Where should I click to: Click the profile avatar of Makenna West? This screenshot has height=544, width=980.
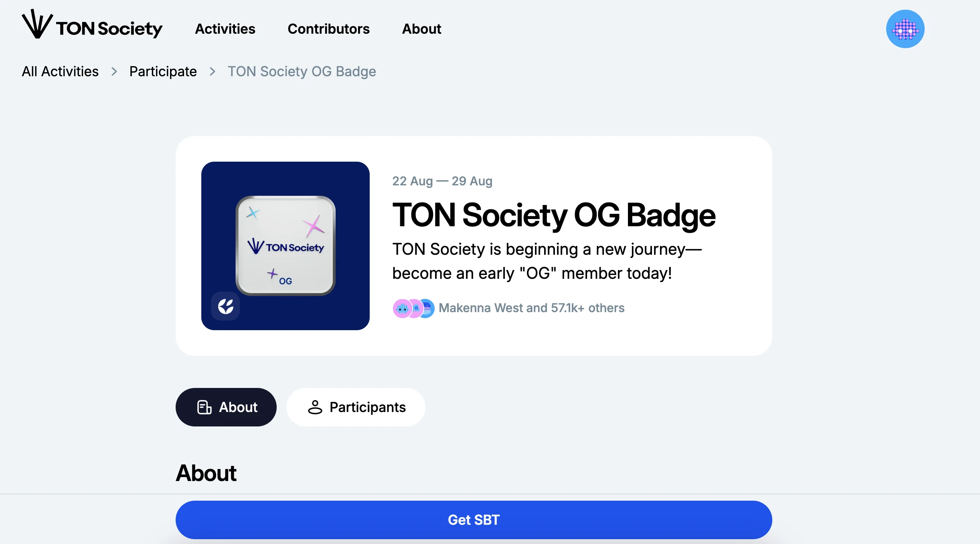click(402, 308)
